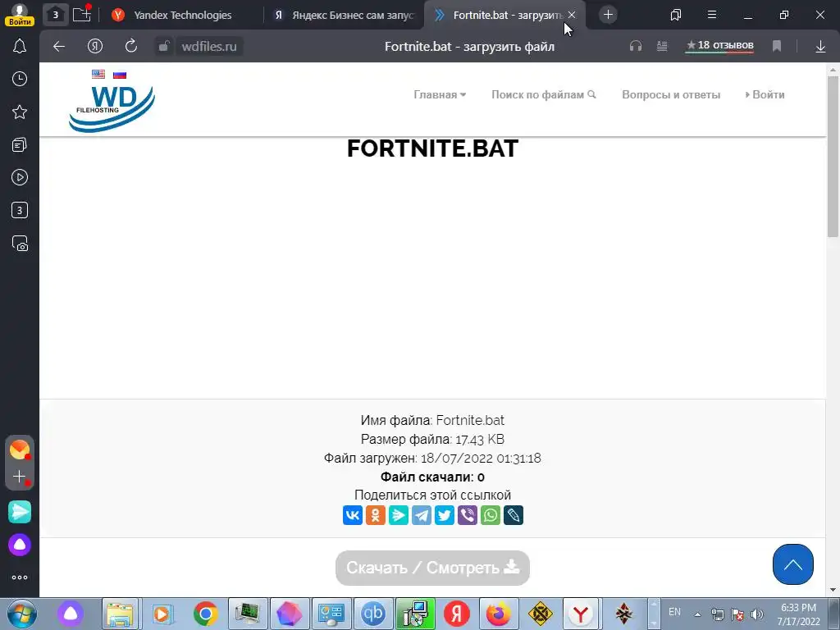Open tabs counter icon in sidebar

click(20, 210)
